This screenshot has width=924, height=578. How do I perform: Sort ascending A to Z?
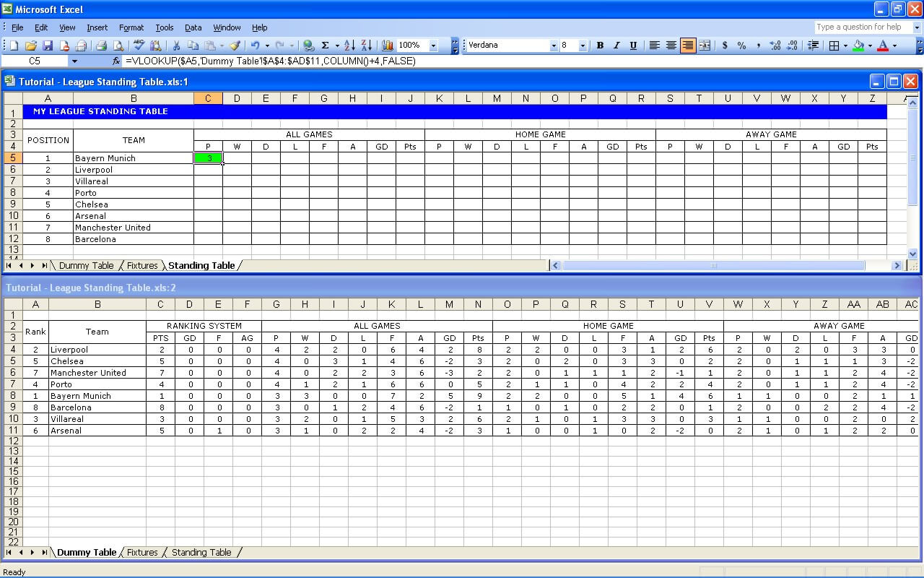pyautogui.click(x=349, y=46)
